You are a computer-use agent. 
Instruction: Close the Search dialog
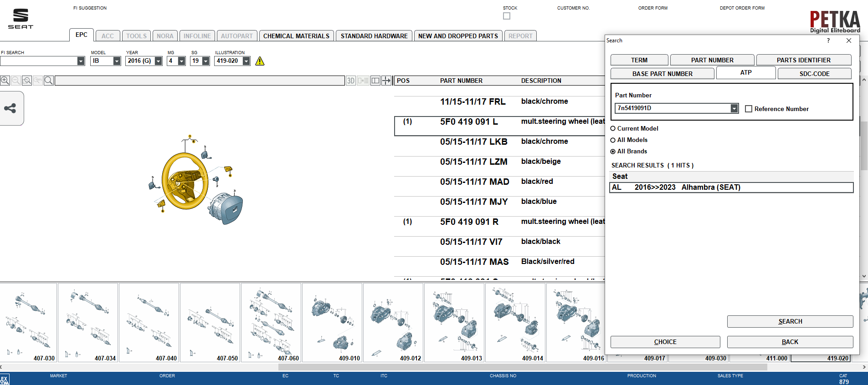pos(849,41)
